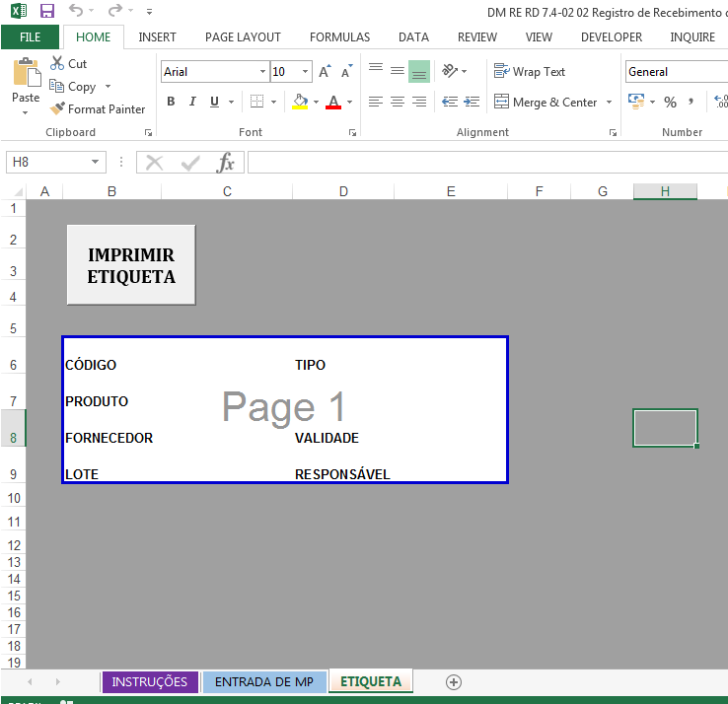728x704 pixels.
Task: Open the Clipboard dialog launcher
Action: click(x=148, y=133)
